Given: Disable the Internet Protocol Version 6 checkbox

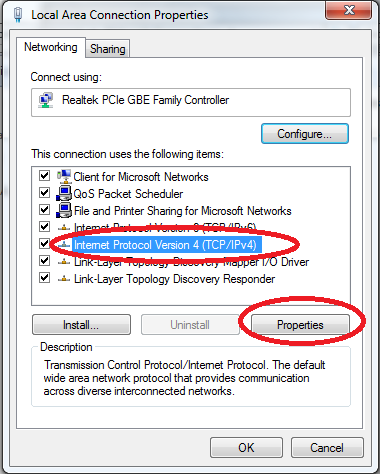Looking at the screenshot, I should click(x=44, y=227).
